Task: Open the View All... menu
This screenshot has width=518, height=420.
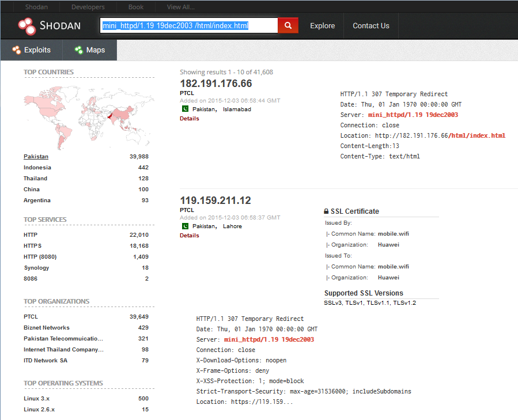Action: pyautogui.click(x=181, y=7)
